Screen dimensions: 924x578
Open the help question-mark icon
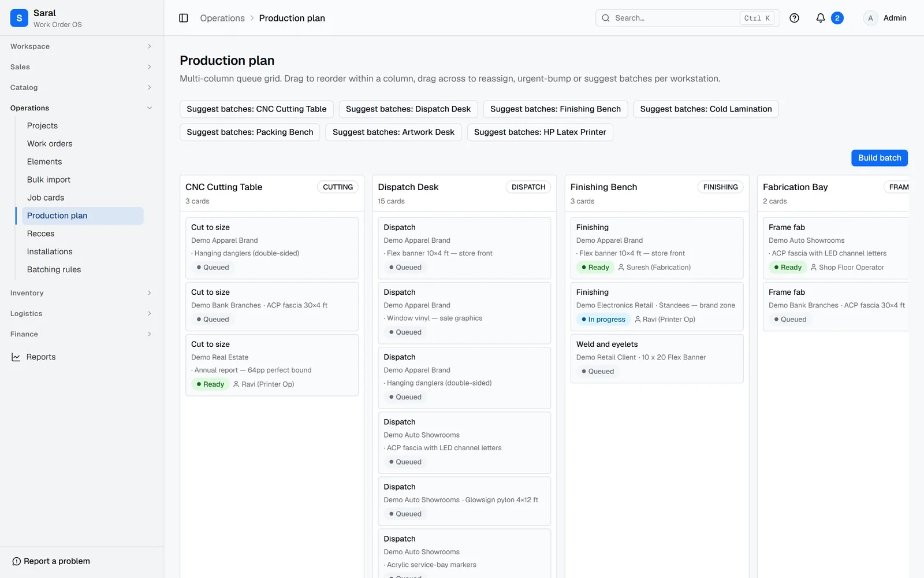[794, 18]
